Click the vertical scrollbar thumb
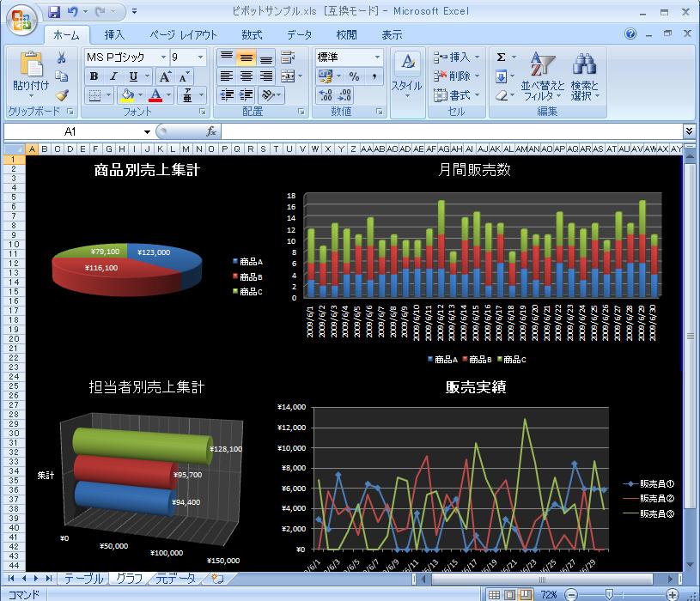 [x=690, y=335]
